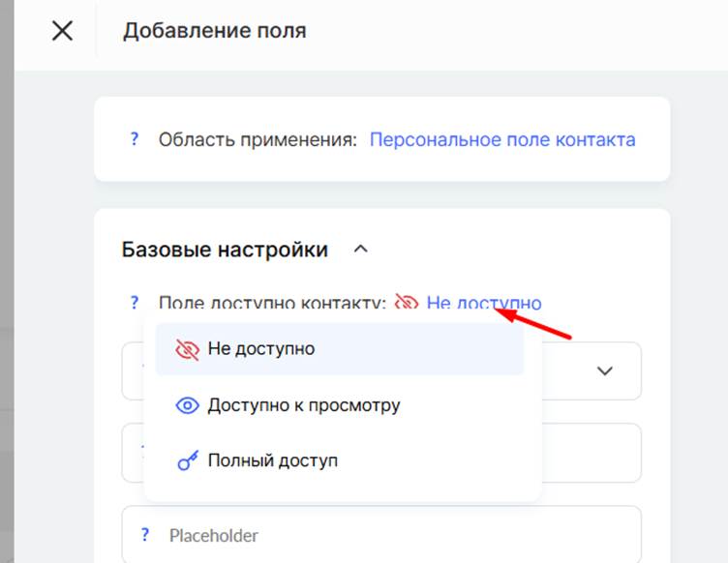Click crossed-out eye icon in dropdown list
The image size is (728, 563).
tap(187, 349)
